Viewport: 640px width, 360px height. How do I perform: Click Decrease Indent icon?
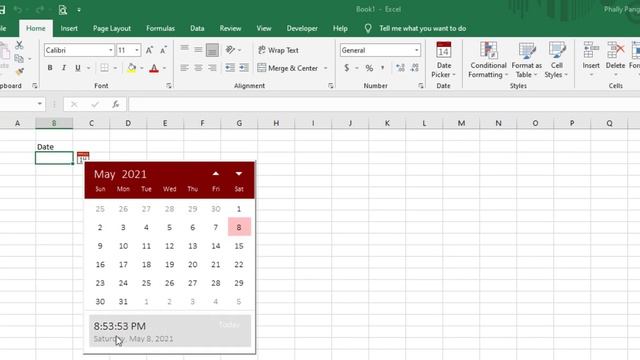230,68
